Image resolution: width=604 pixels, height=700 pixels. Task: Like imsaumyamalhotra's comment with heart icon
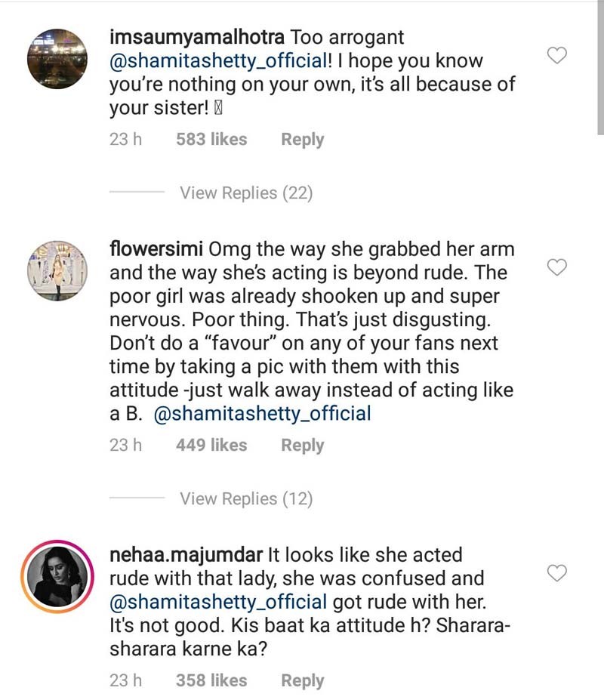pos(556,56)
